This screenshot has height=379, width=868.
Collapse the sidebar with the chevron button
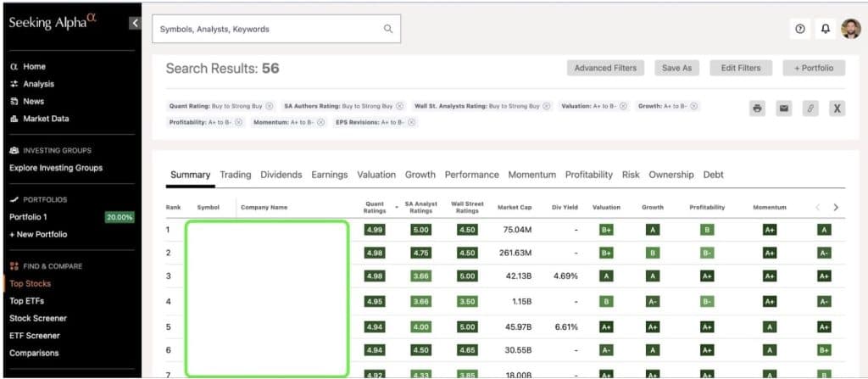click(x=135, y=23)
